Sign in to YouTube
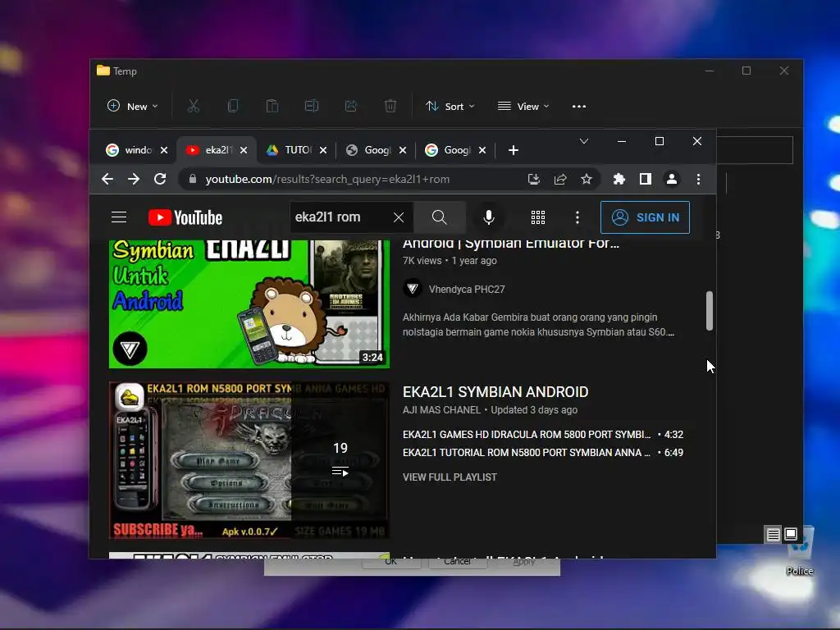Image resolution: width=840 pixels, height=630 pixels. (645, 217)
